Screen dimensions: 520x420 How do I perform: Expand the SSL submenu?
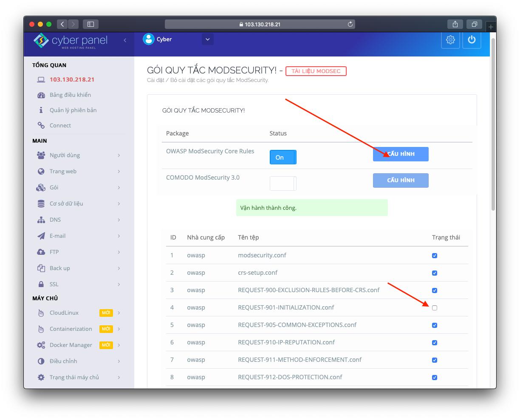click(119, 285)
